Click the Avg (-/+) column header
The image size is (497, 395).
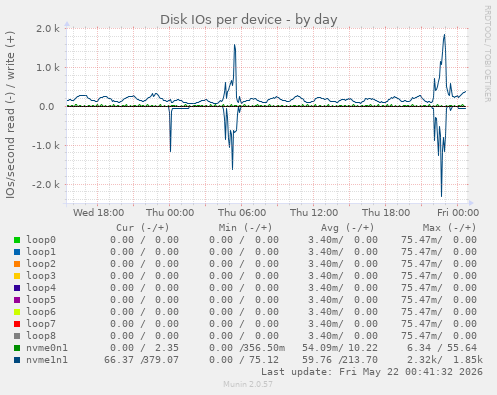click(348, 228)
